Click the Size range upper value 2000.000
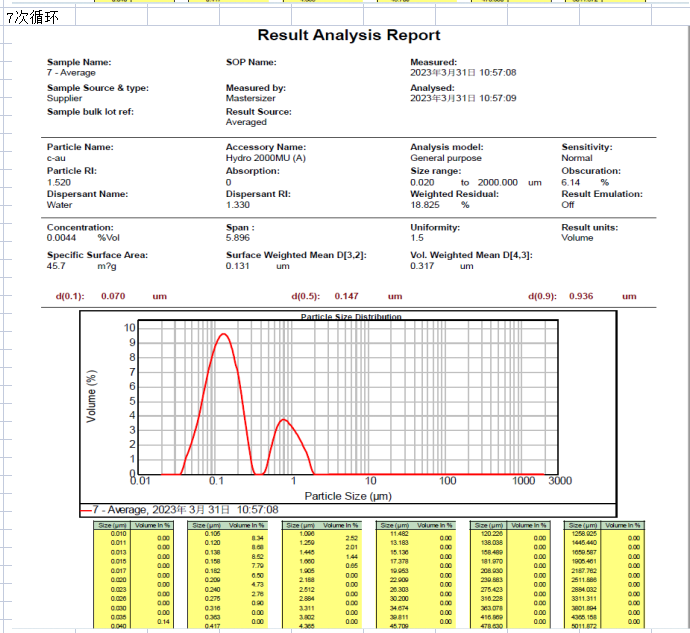This screenshot has height=633, width=690. 498,182
